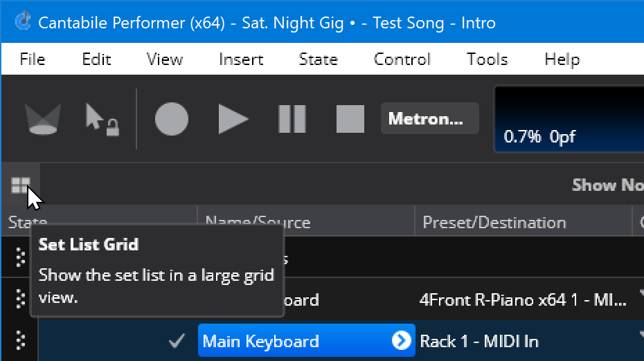The width and height of the screenshot is (644, 361).
Task: Start playback with the Play button
Action: (233, 119)
